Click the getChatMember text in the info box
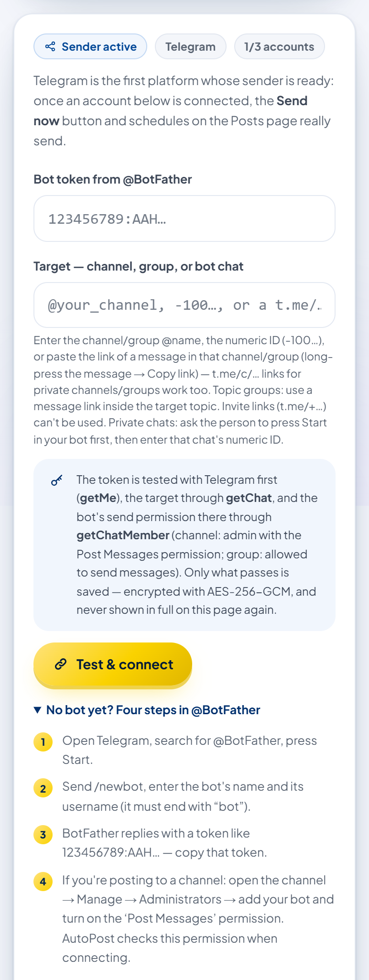 [x=123, y=535]
